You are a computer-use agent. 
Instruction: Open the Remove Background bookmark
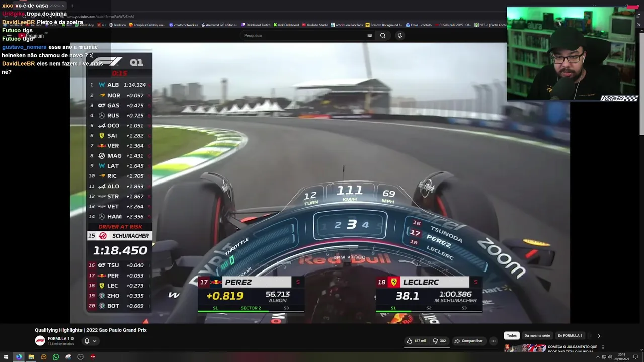[x=383, y=25]
